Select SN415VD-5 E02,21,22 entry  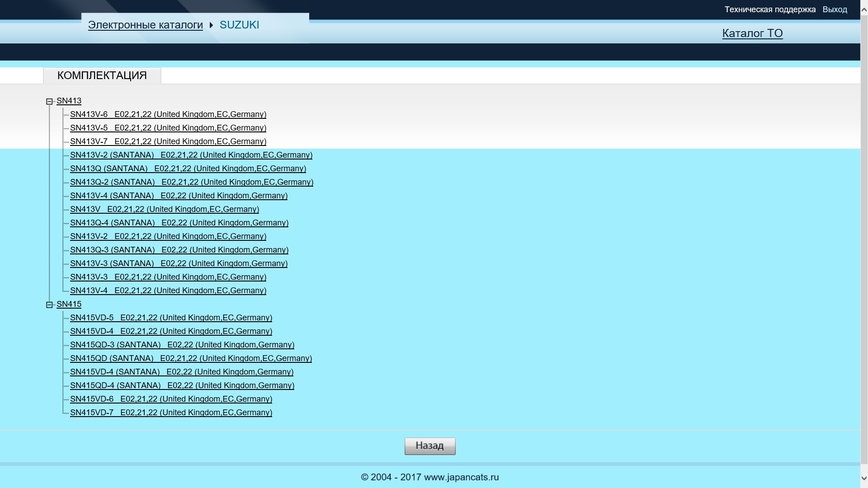pos(171,318)
